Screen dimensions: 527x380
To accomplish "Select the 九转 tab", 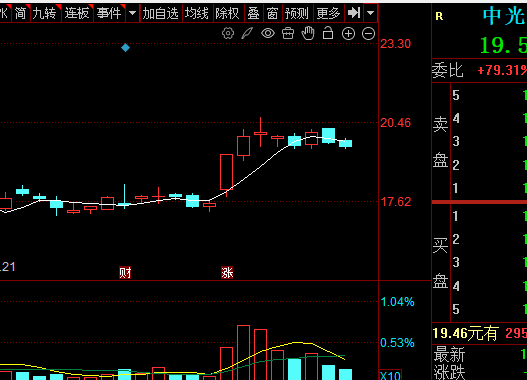I will (x=45, y=13).
